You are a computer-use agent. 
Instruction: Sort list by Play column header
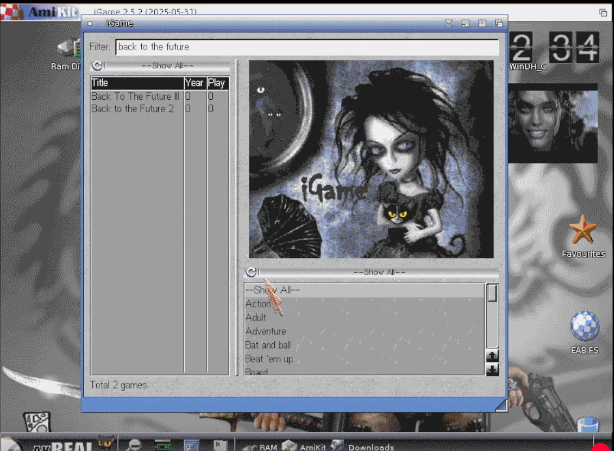click(217, 83)
